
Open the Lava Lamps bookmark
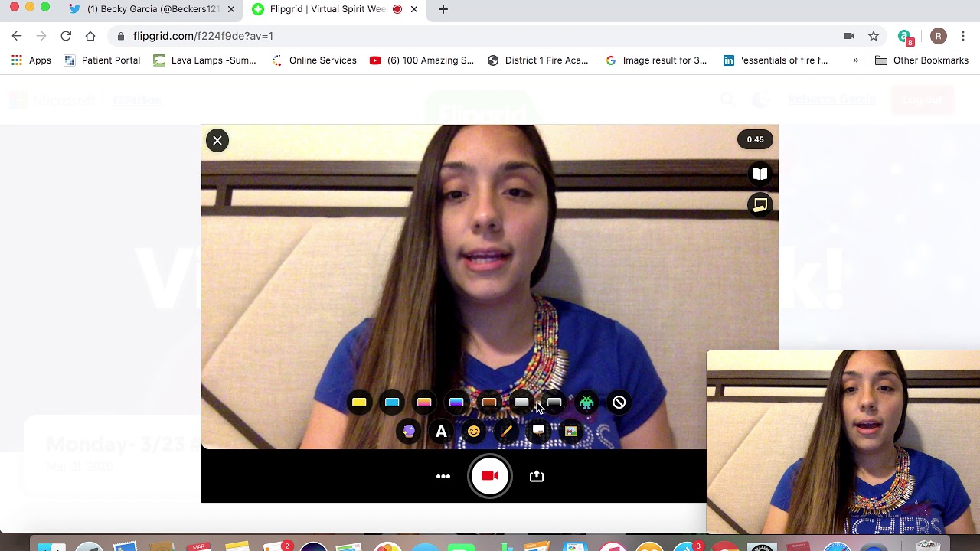click(x=204, y=60)
